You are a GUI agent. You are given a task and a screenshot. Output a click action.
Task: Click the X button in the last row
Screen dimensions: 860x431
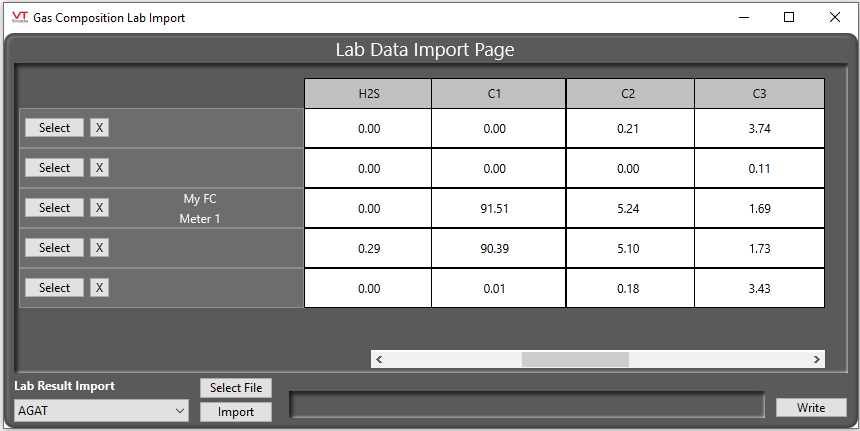tap(100, 288)
